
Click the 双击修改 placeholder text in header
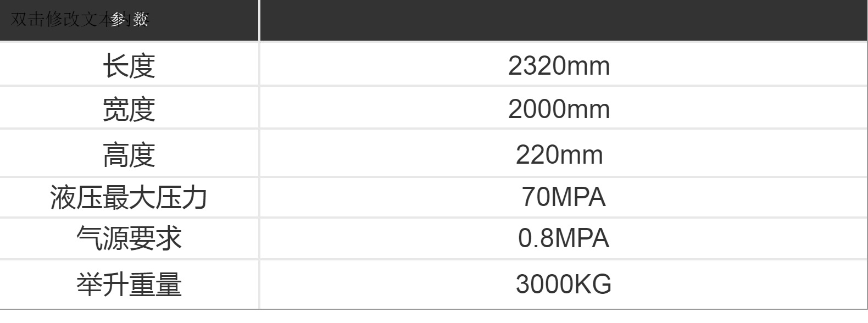pos(55,20)
